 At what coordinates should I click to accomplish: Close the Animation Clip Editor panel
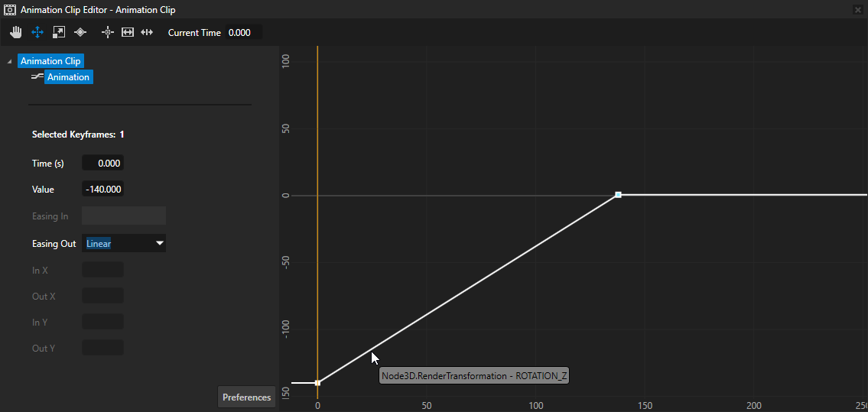(857, 10)
